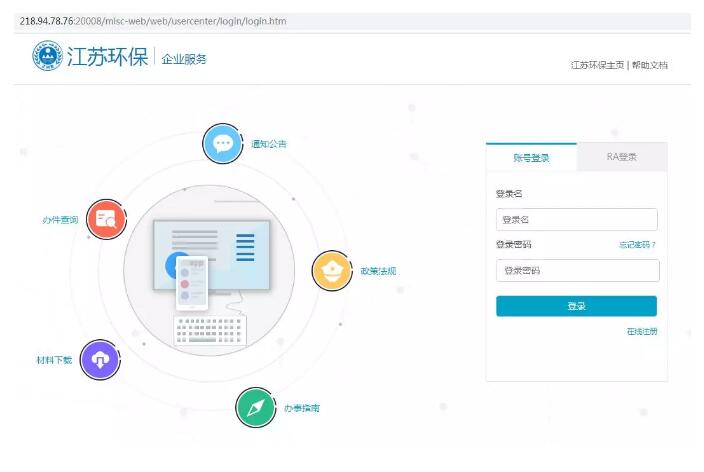Click the 忘记密码? link
The height and width of the screenshot is (472, 704).
[x=637, y=244]
